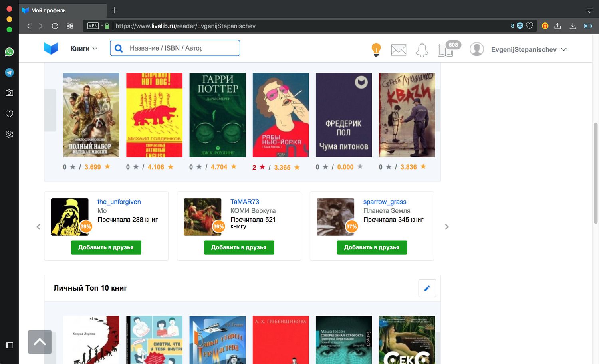Open a new browser tab
Viewport: 599px width, 364px height.
click(114, 10)
